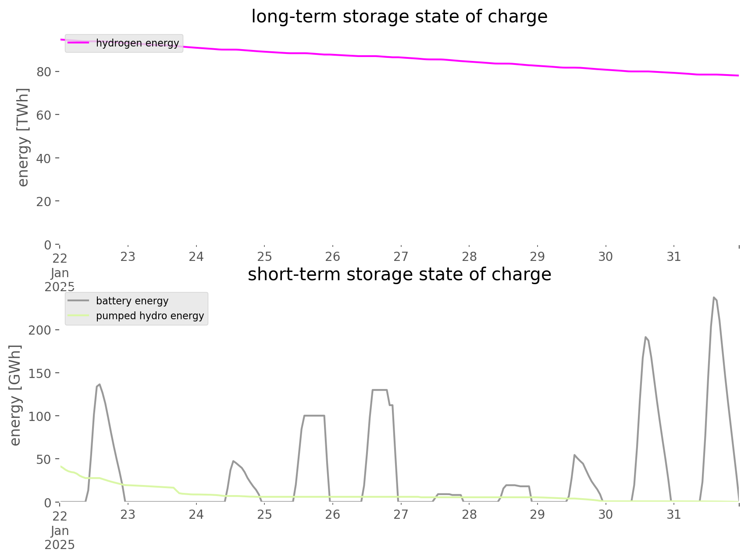Click the 60 tick on TWh axis
748x560 pixels.
point(45,115)
